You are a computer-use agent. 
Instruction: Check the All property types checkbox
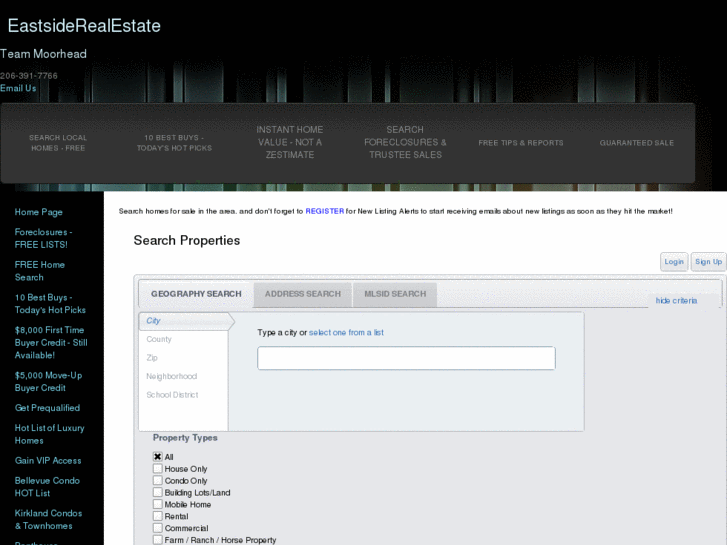[x=158, y=456]
